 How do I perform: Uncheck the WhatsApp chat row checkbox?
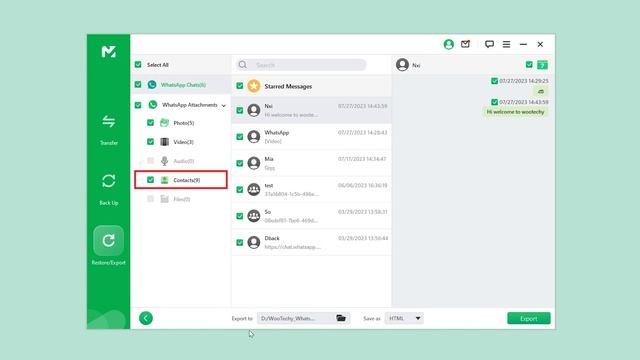click(x=240, y=137)
